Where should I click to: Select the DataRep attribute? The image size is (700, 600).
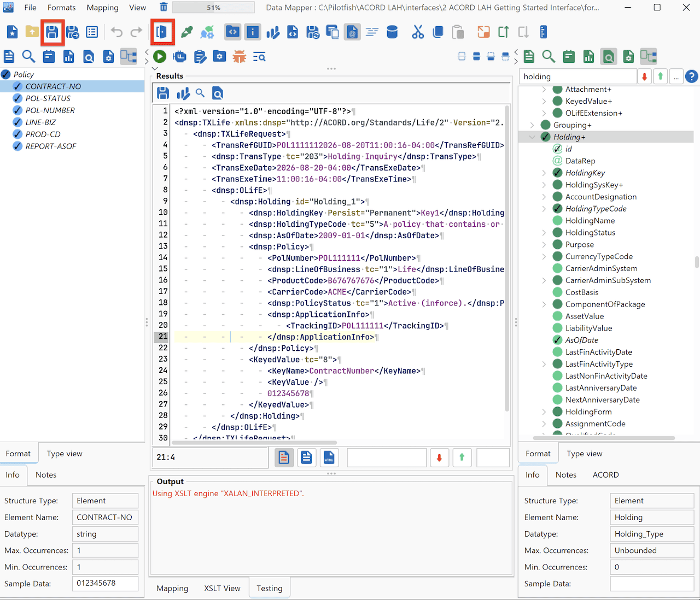click(580, 161)
